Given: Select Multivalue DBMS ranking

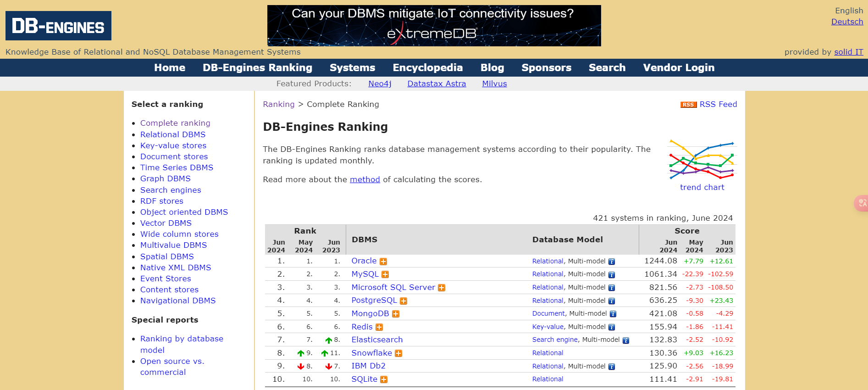Looking at the screenshot, I should [x=173, y=245].
